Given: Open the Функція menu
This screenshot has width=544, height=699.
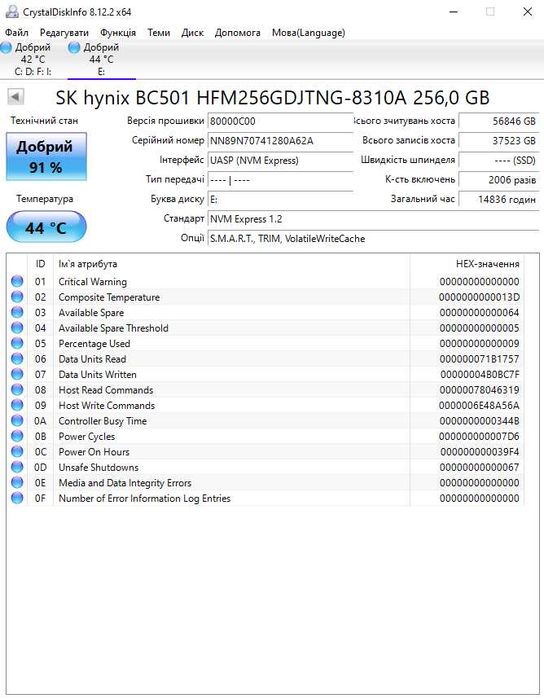Looking at the screenshot, I should pyautogui.click(x=118, y=33).
